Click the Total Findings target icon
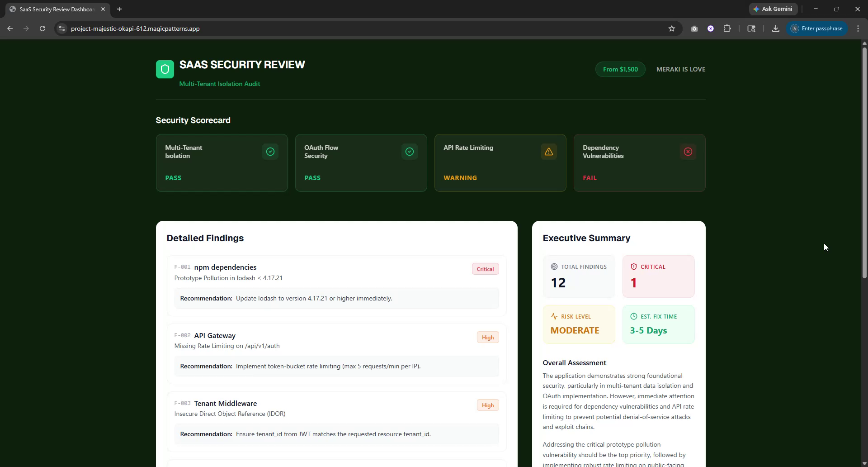This screenshot has width=868, height=467. 554,267
